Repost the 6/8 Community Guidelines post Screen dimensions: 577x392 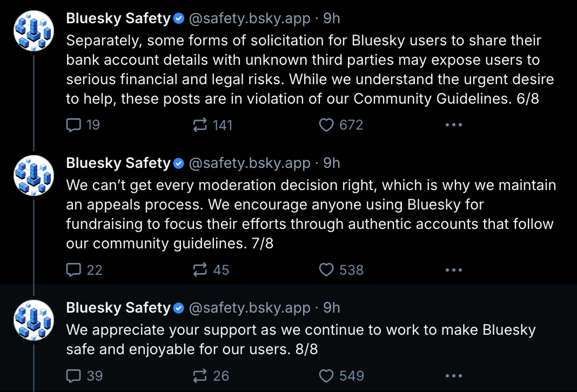(x=213, y=125)
